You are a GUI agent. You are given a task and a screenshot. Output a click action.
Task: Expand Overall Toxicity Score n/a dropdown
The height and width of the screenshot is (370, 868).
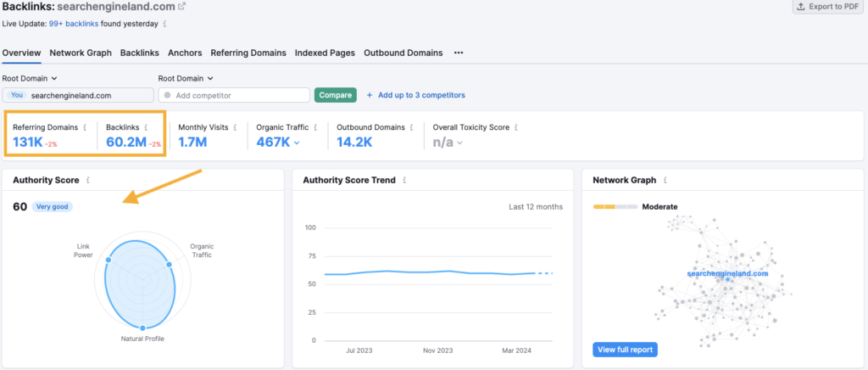[x=459, y=143]
